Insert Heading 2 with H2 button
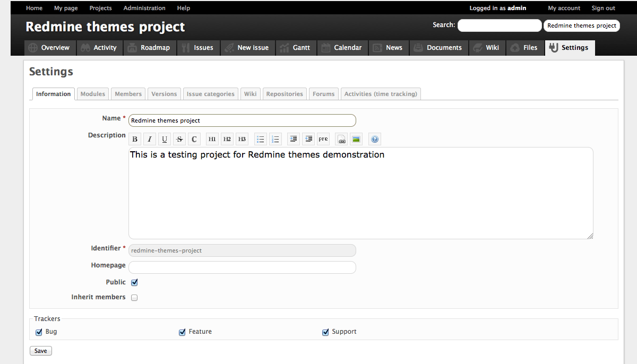The width and height of the screenshot is (637, 364). point(227,139)
